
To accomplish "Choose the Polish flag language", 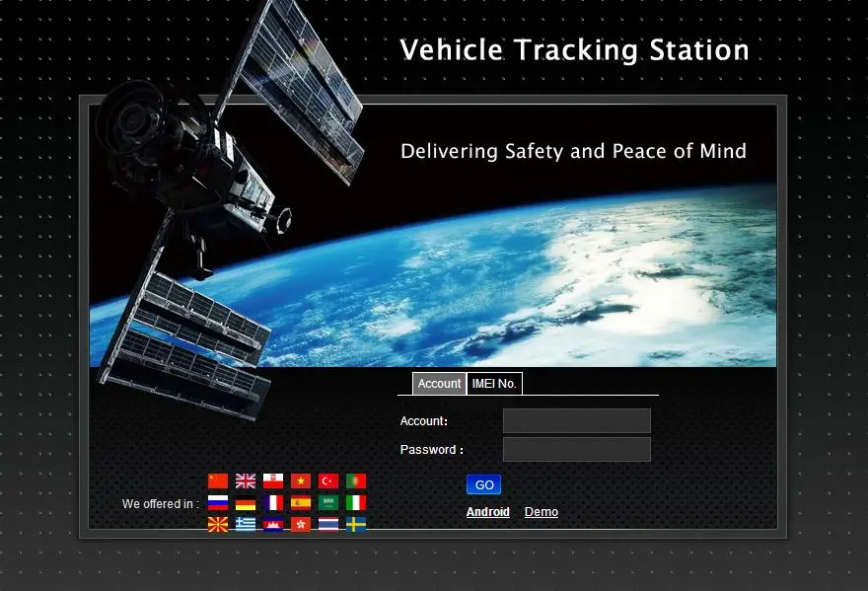I will [273, 480].
